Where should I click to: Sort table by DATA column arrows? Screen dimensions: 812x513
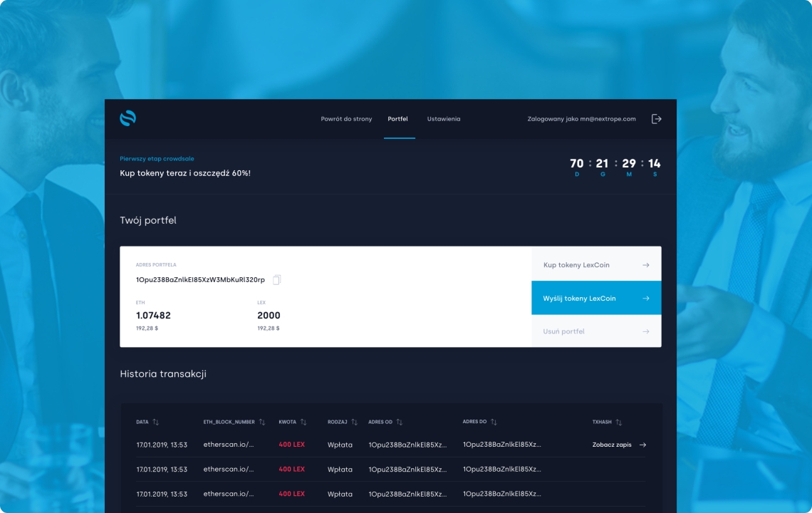(155, 422)
